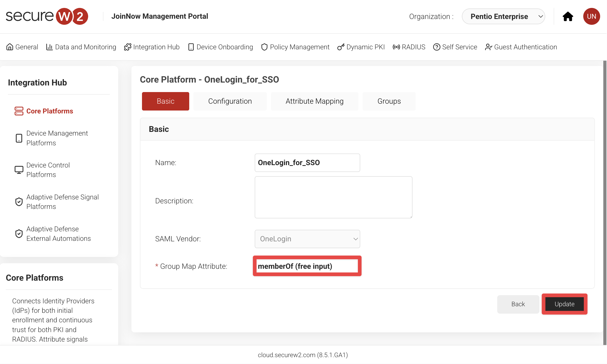607x364 pixels.
Task: Open the Organization dropdown showing Pentio Enterprise
Action: pos(503,16)
